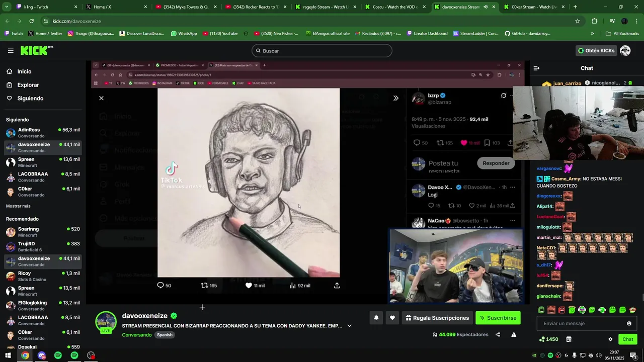Share the stream via share icon
Screen dimensions: 644x362
498,334
